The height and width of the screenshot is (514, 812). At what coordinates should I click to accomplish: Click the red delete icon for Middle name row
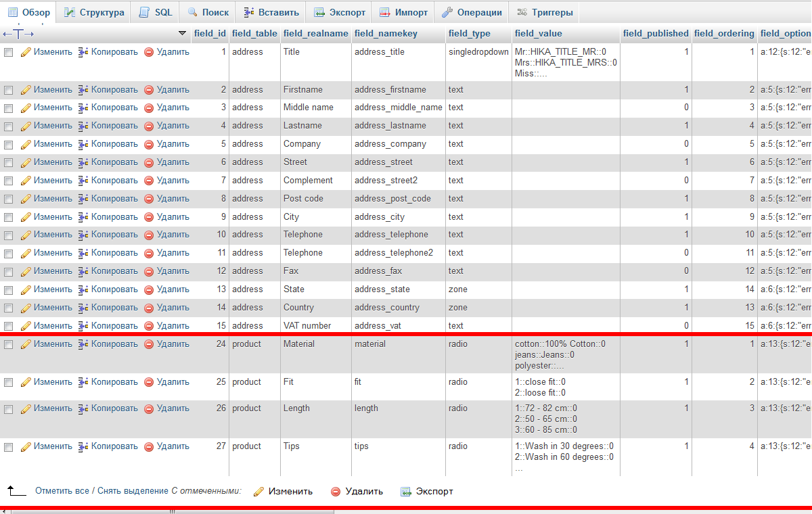coord(149,108)
